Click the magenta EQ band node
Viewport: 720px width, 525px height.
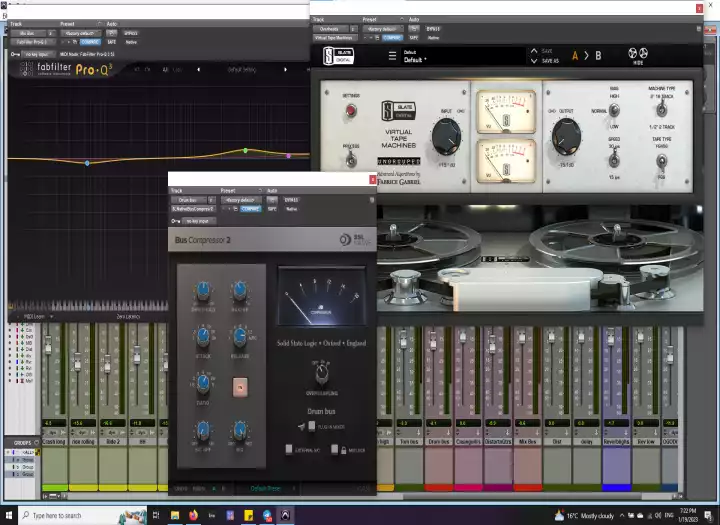pos(288,156)
